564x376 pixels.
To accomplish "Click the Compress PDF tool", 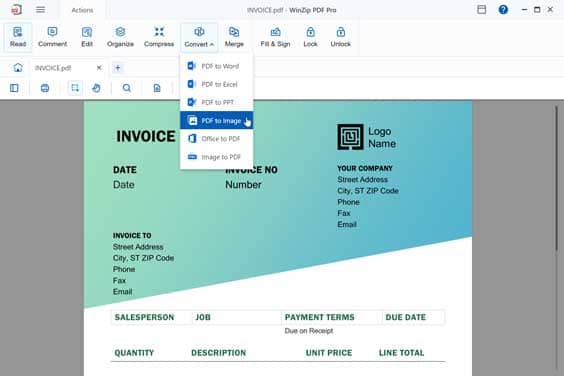I will (x=159, y=37).
